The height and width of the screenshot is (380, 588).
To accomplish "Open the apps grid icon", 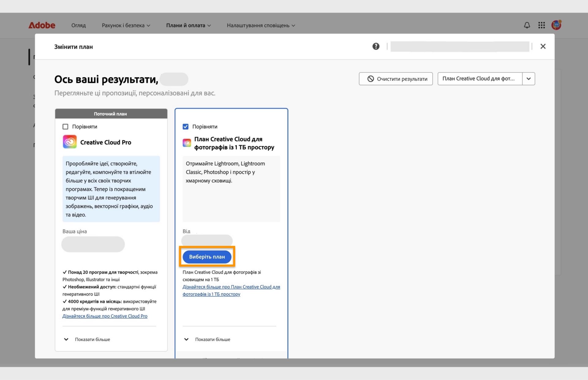I will (541, 25).
